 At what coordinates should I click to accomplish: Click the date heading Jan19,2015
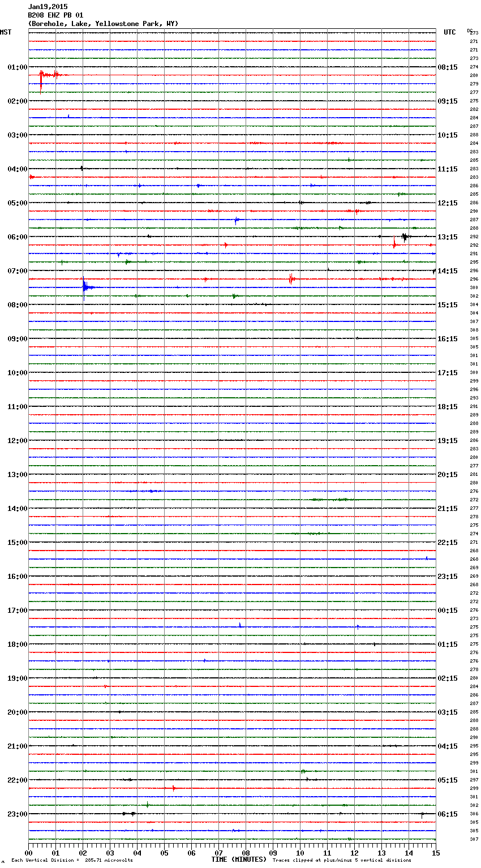(x=48, y=7)
